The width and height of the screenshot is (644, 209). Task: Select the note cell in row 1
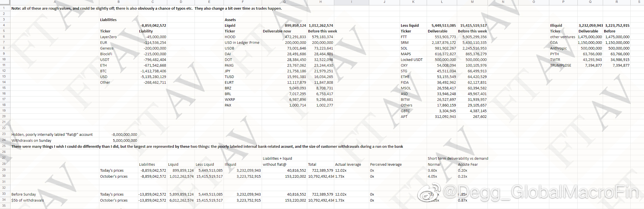(146, 8)
